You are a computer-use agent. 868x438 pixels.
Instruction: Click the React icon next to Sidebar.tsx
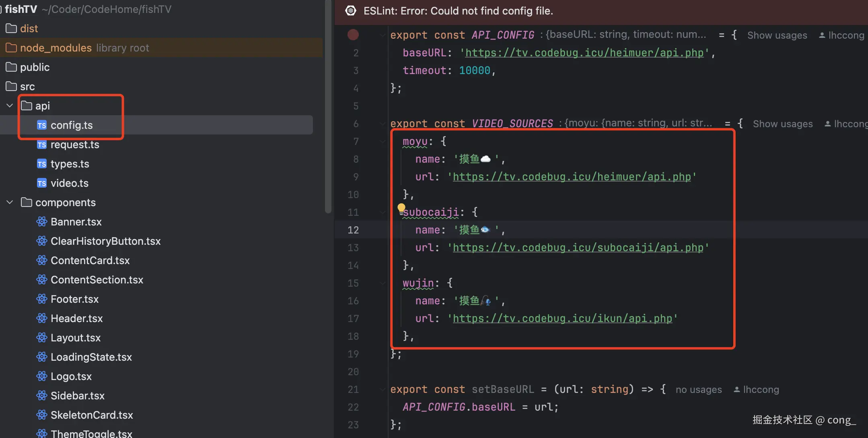tap(42, 396)
